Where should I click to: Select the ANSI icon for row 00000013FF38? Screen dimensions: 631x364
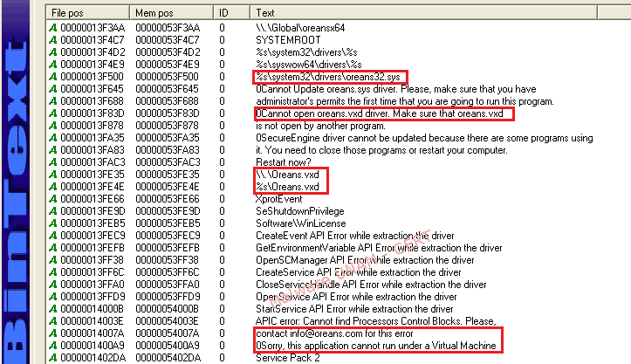(52, 260)
